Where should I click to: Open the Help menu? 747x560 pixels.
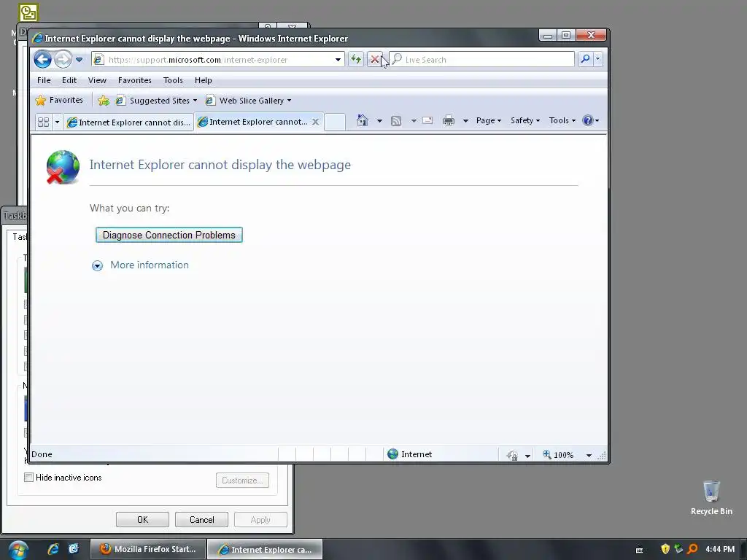pos(204,80)
